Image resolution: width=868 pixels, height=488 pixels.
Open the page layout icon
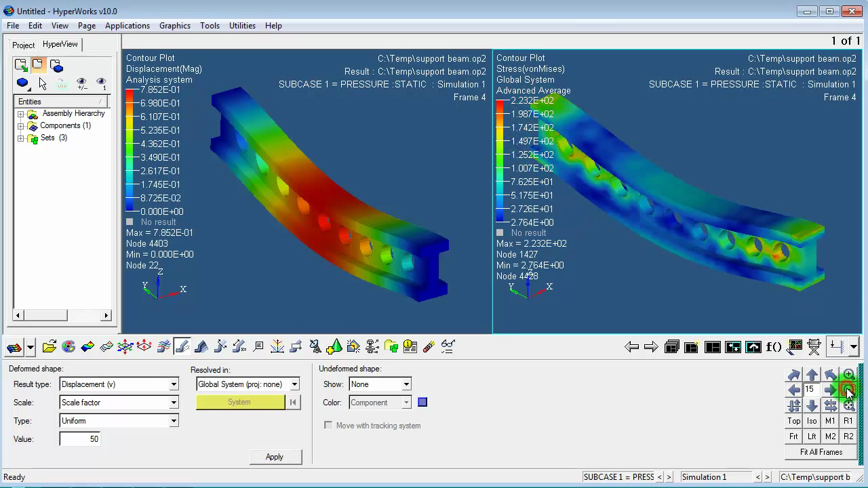point(712,347)
